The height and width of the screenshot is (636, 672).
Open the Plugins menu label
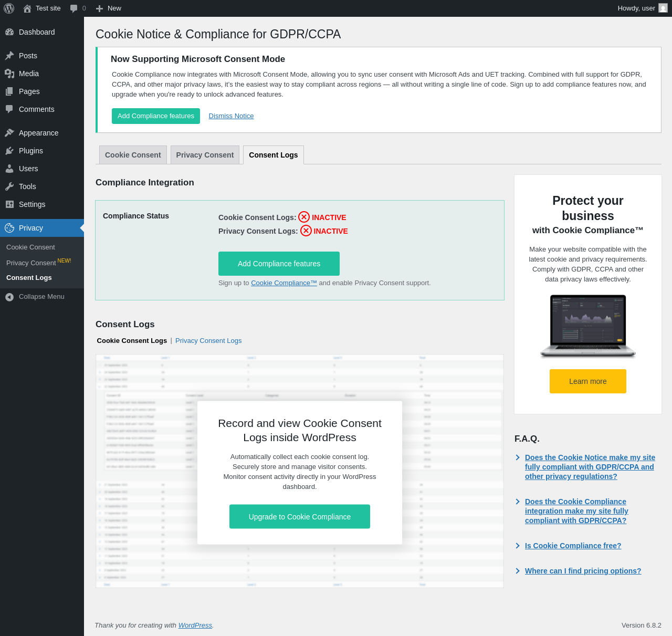(31, 151)
